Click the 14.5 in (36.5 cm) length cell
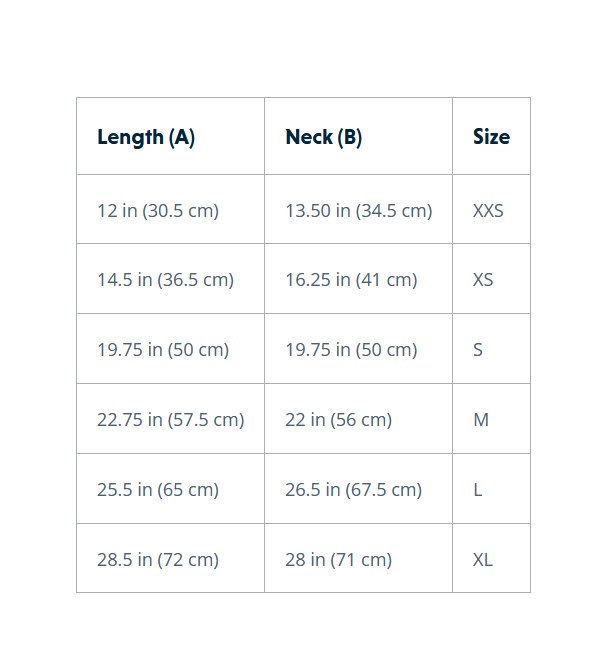The width and height of the screenshot is (604, 663). coord(165,280)
